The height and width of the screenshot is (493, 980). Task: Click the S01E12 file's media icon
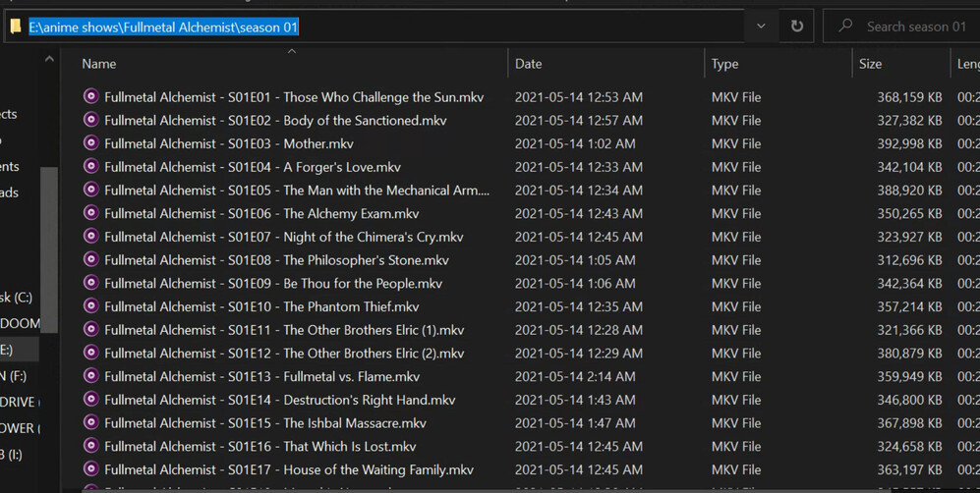pyautogui.click(x=91, y=352)
